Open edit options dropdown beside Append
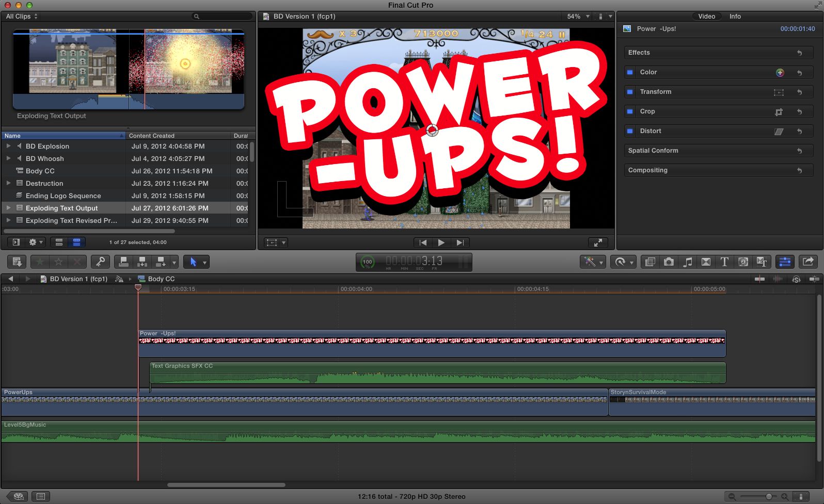The width and height of the screenshot is (824, 504). 174,263
